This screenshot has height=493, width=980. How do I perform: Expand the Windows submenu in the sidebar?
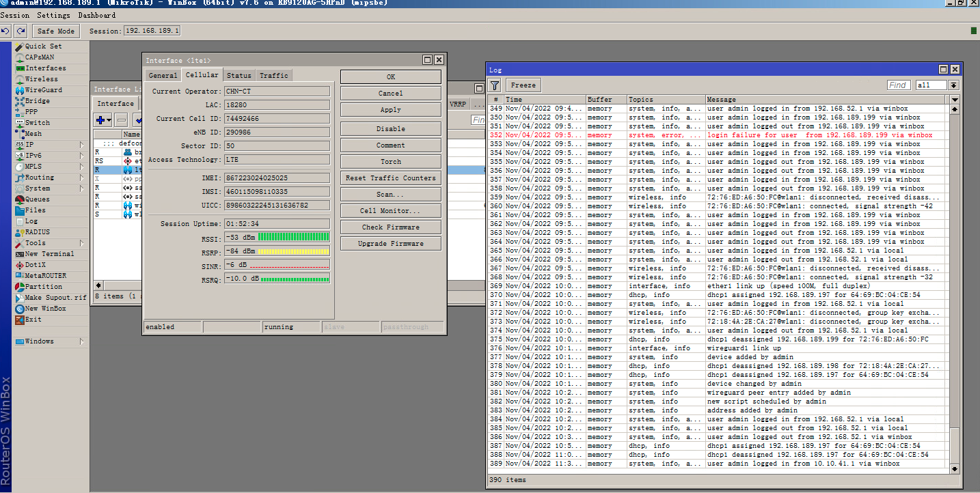click(82, 341)
